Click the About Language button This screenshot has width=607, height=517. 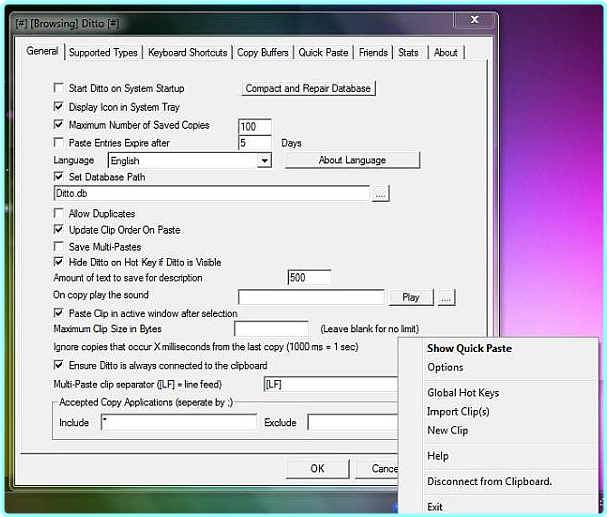[x=352, y=160]
